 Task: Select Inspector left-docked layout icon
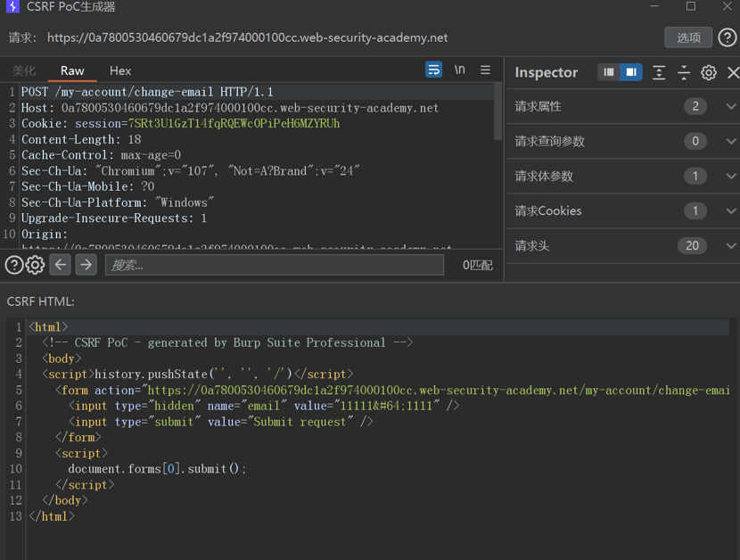[609, 72]
